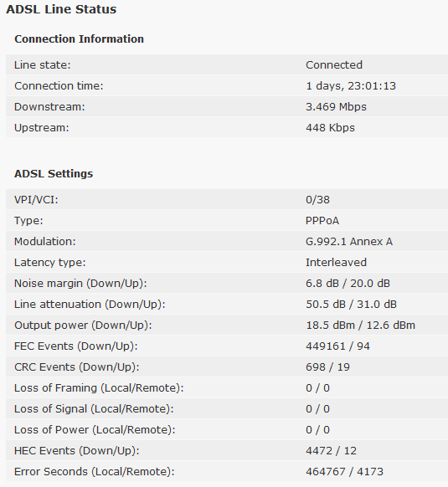Viewport: 448px width, 487px height.
Task: Click the '50.5 dB / 31.0 dB' value
Action: pos(351,305)
